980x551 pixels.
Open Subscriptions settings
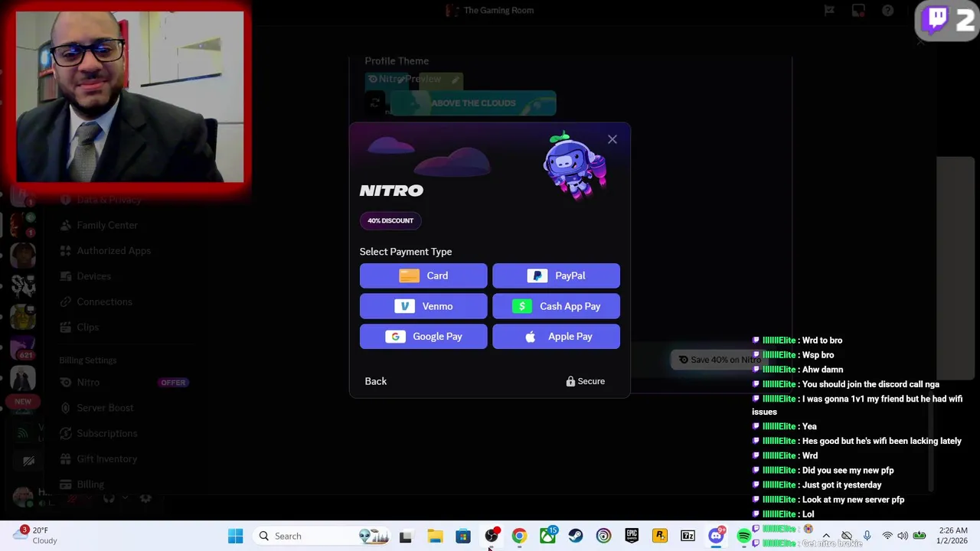[106, 433]
